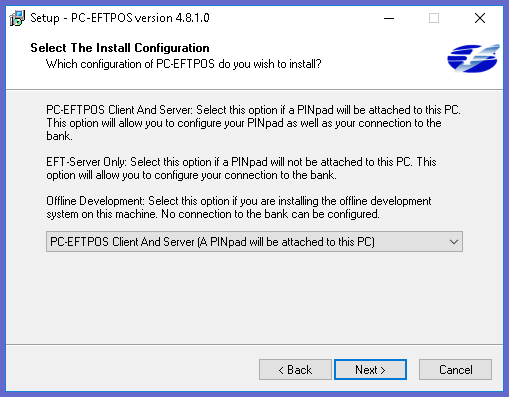Click the blank footer area left of Back

(x=132, y=369)
